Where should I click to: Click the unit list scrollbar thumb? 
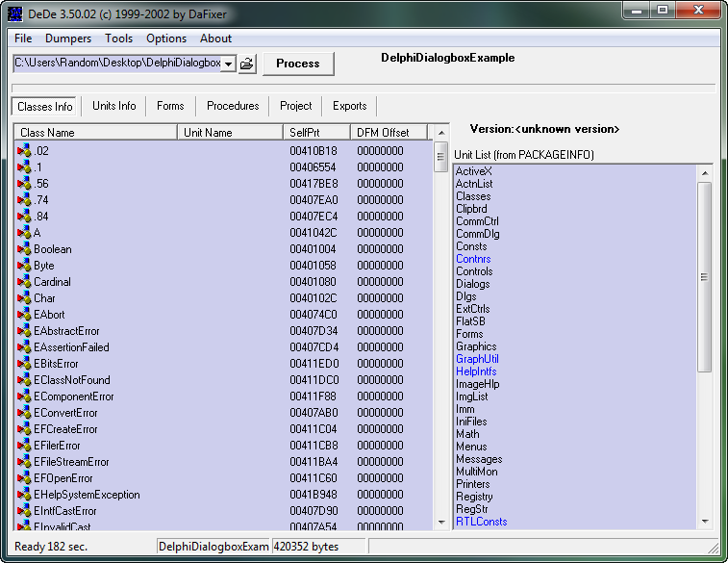(705, 277)
